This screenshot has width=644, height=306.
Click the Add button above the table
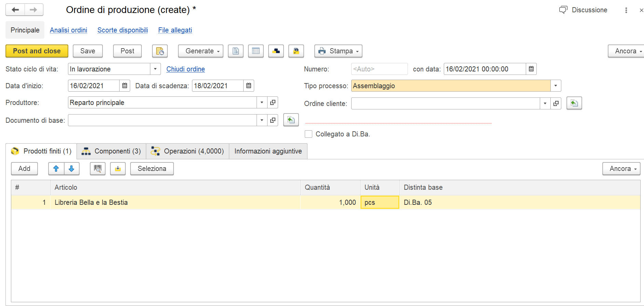(x=24, y=169)
